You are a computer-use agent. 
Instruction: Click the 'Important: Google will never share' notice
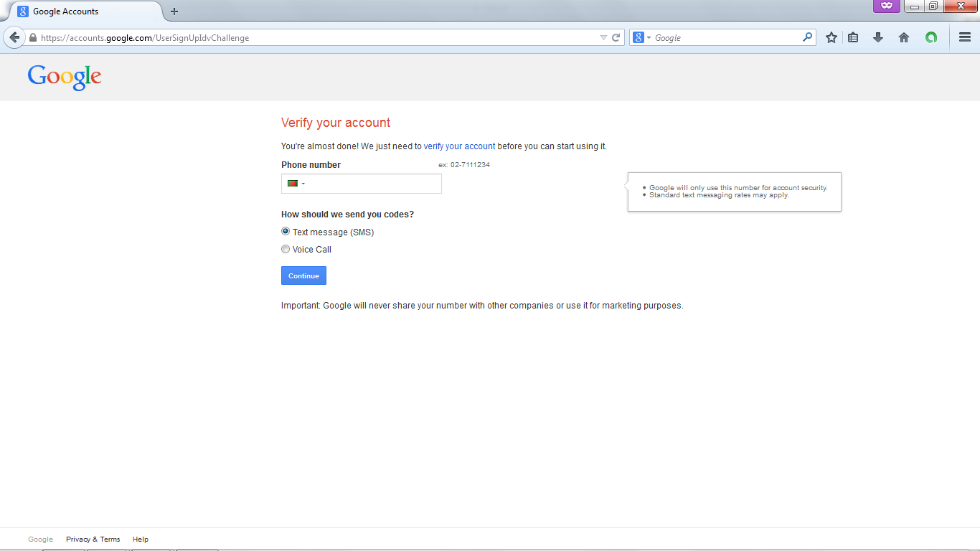pos(482,306)
